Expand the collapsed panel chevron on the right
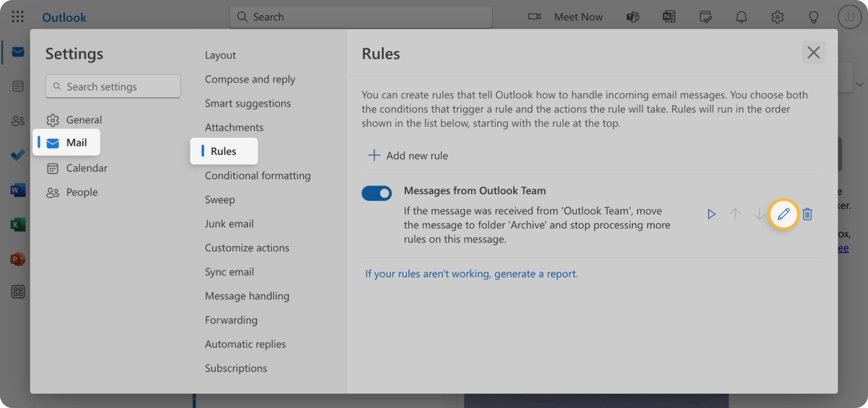This screenshot has width=868, height=408. 860,84
